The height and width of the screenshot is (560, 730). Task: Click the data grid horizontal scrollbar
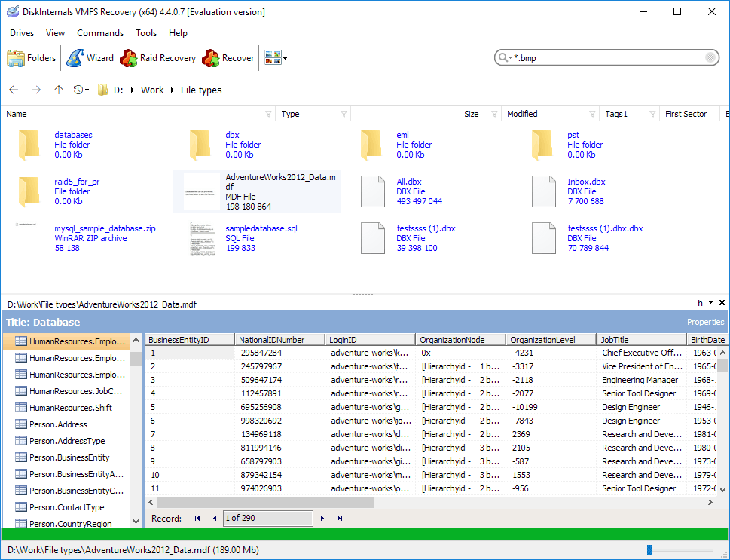coord(265,502)
